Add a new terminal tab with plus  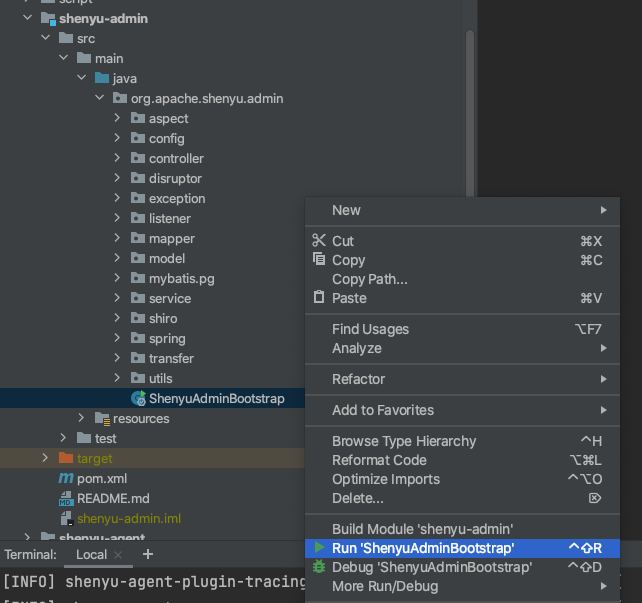pos(148,554)
